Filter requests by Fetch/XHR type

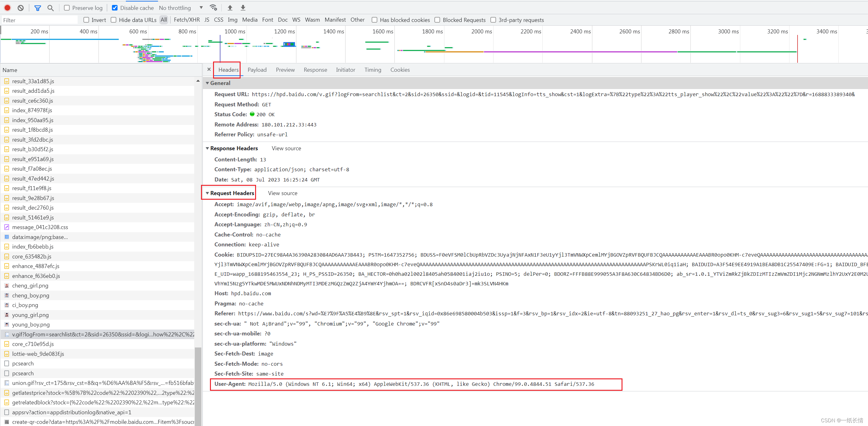click(187, 20)
